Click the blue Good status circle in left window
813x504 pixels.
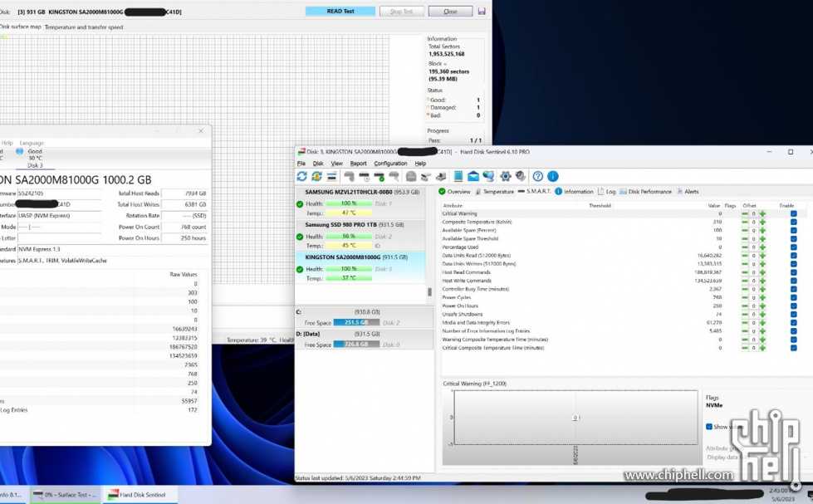tap(20, 151)
